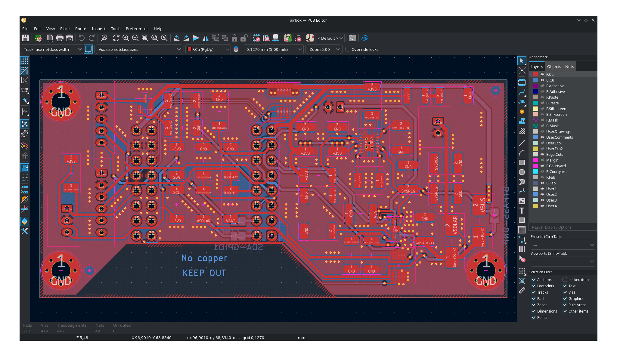Image resolution: width=617 pixels, height=364 pixels.
Task: Toggle B.Cu layer visibility eye
Action: (542, 80)
